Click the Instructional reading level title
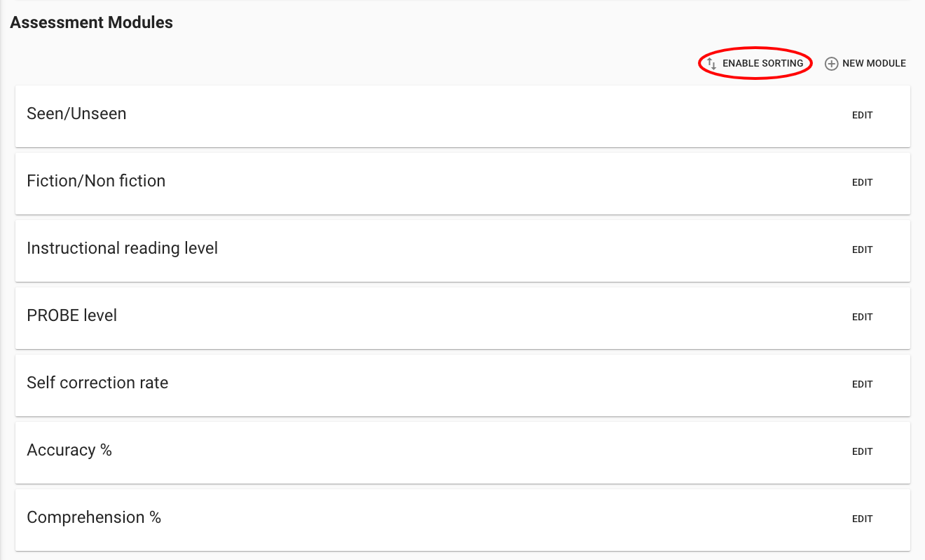925x560 pixels. tap(122, 248)
